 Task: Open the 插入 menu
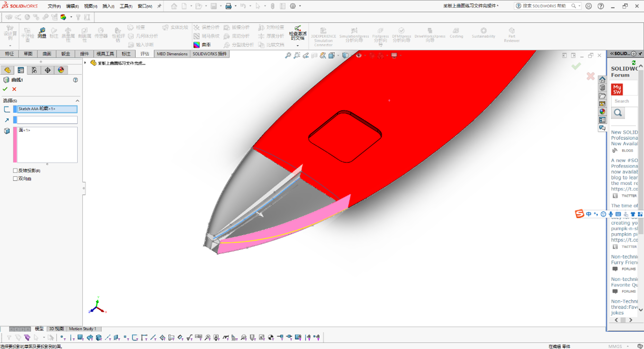point(108,6)
